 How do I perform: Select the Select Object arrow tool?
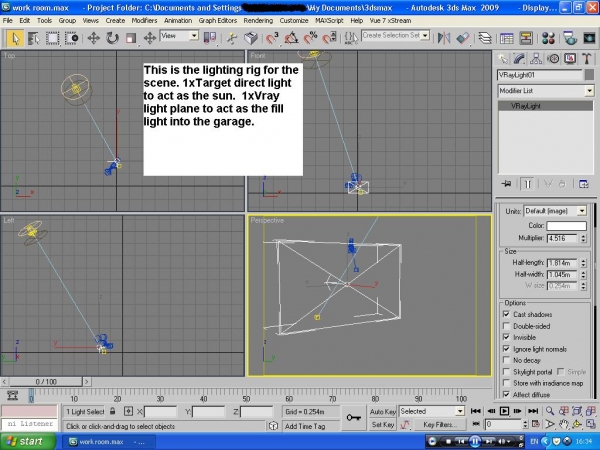coord(15,38)
